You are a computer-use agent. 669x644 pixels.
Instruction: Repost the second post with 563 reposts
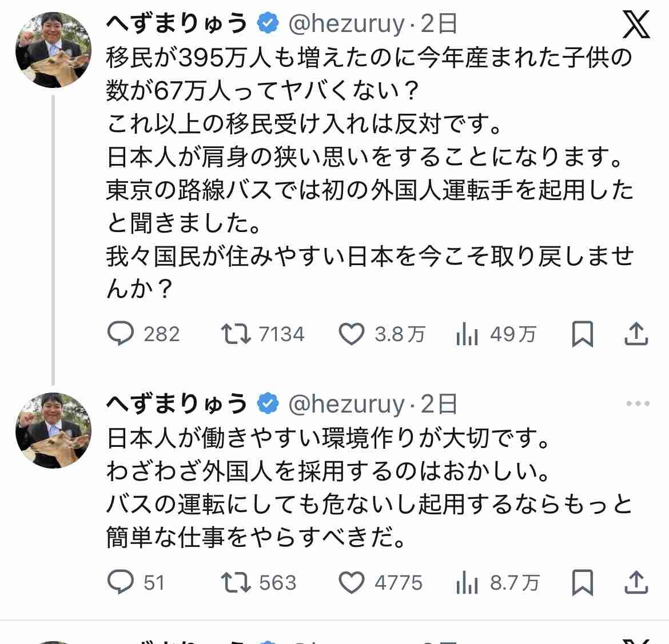(236, 582)
